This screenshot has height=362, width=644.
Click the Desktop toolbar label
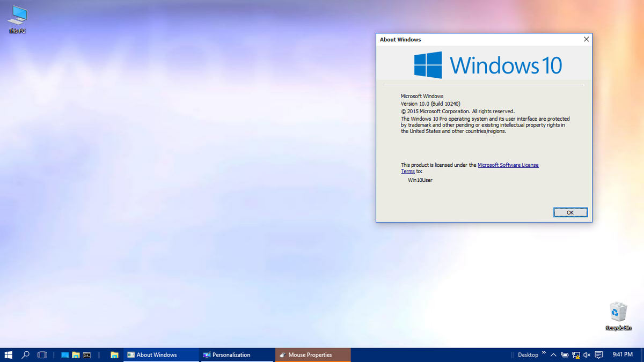click(x=528, y=355)
